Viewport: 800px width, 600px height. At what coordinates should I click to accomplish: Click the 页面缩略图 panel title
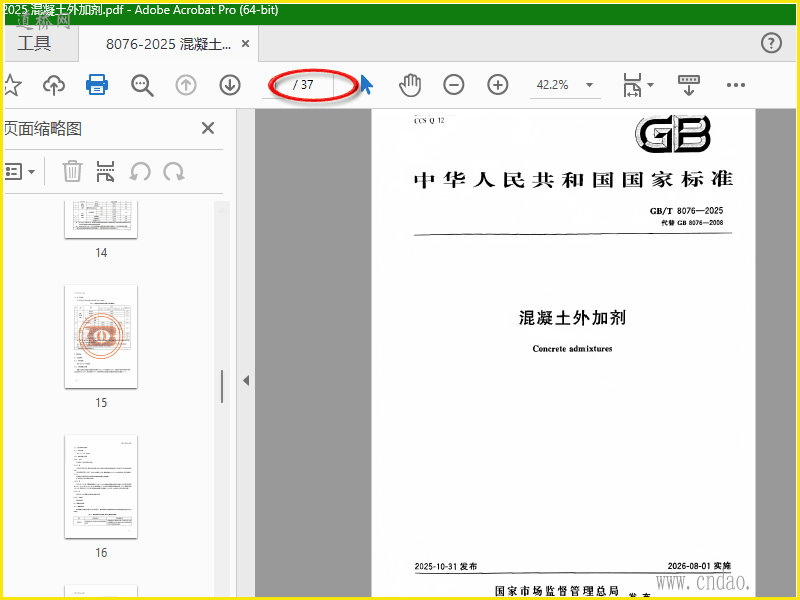pyautogui.click(x=43, y=129)
